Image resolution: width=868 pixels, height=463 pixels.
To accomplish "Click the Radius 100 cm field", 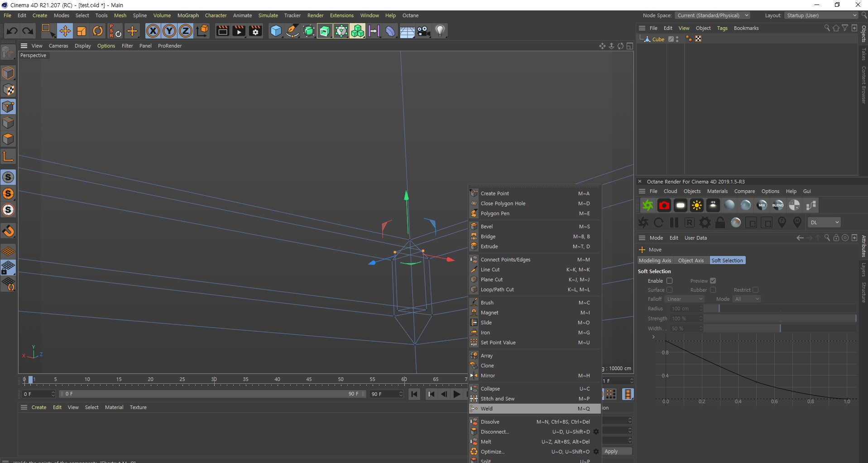I will point(686,309).
